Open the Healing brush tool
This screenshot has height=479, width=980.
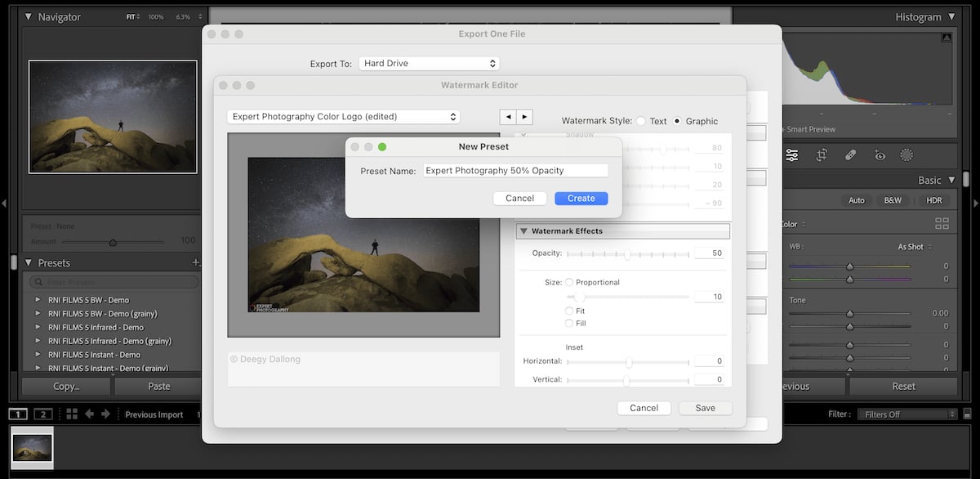coord(851,154)
